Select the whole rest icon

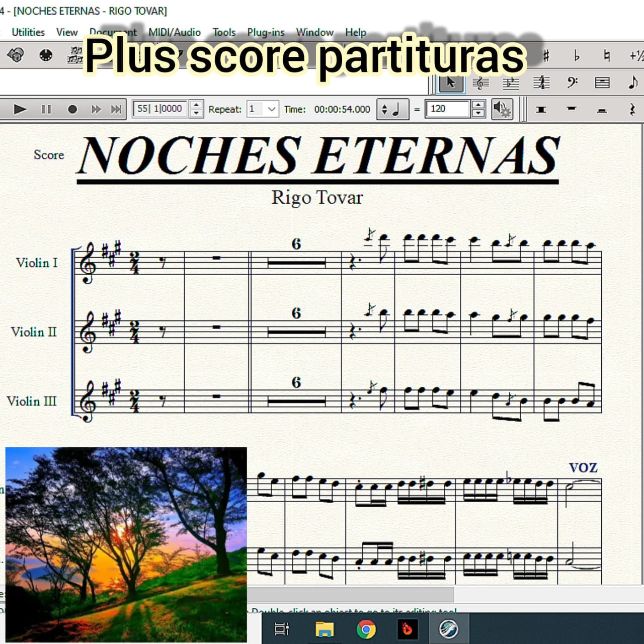[x=572, y=109]
